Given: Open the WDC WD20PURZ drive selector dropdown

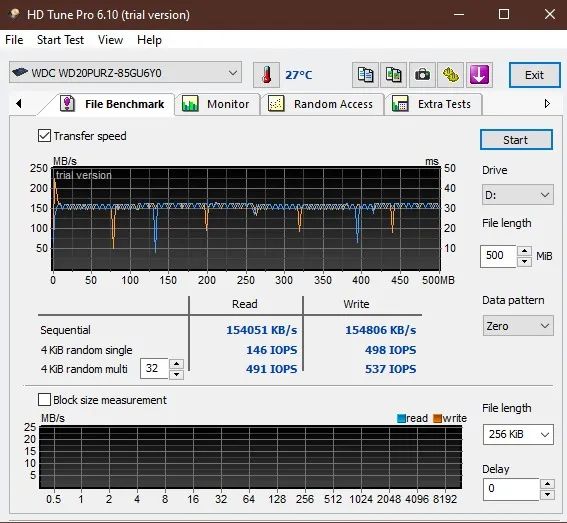Looking at the screenshot, I should pos(125,73).
